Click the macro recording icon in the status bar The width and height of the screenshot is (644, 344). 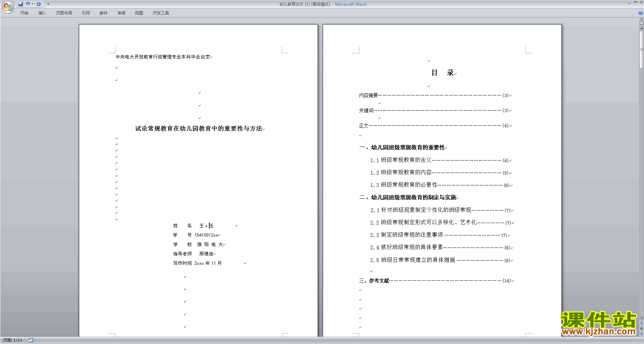31,340
